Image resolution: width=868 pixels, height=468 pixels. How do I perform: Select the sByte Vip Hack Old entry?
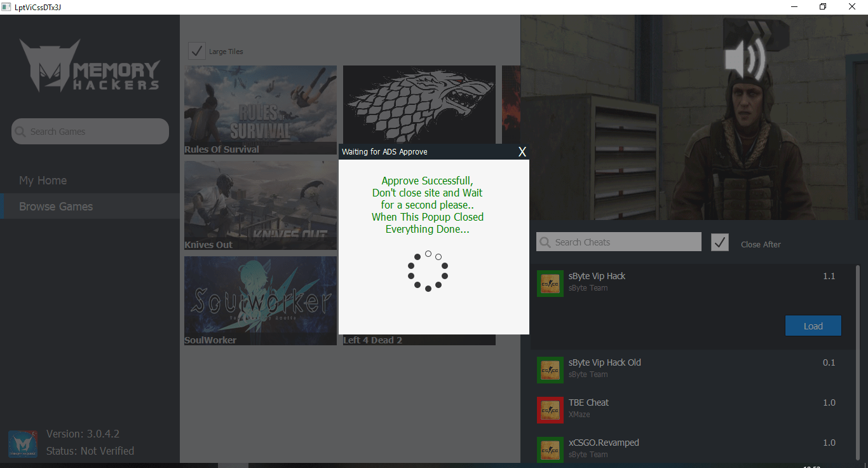point(693,369)
